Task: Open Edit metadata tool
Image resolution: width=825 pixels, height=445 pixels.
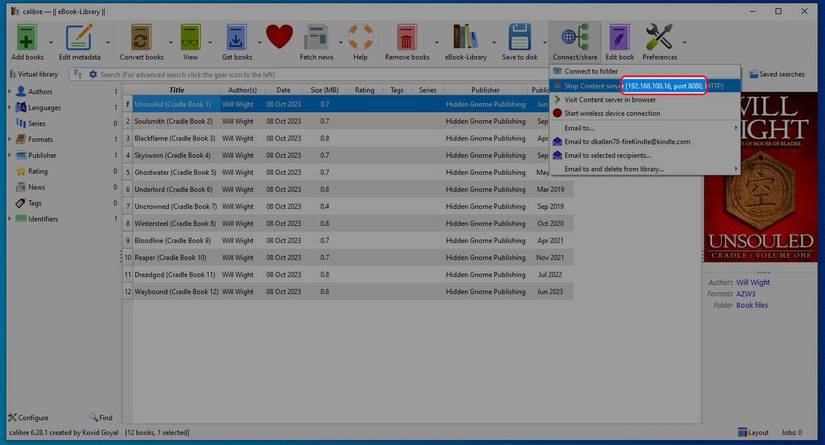Action: click(79, 42)
